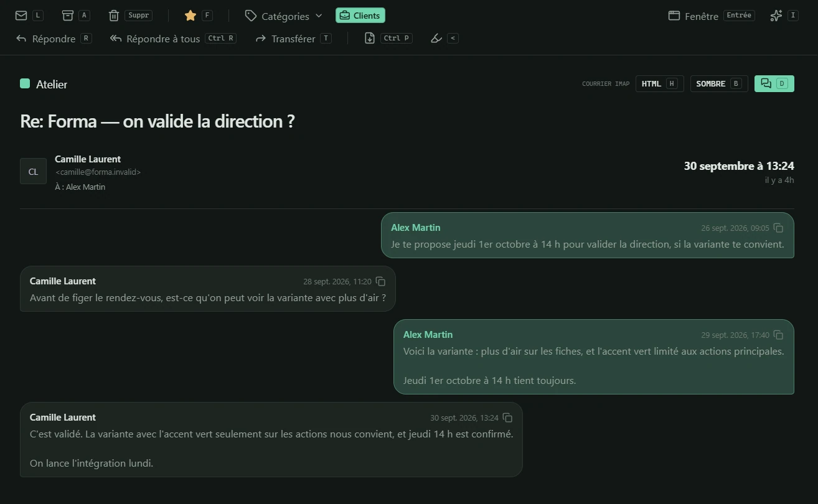Screen dimensions: 818x504
Task: Click Répondre à tous
Action: pyautogui.click(x=173, y=39)
